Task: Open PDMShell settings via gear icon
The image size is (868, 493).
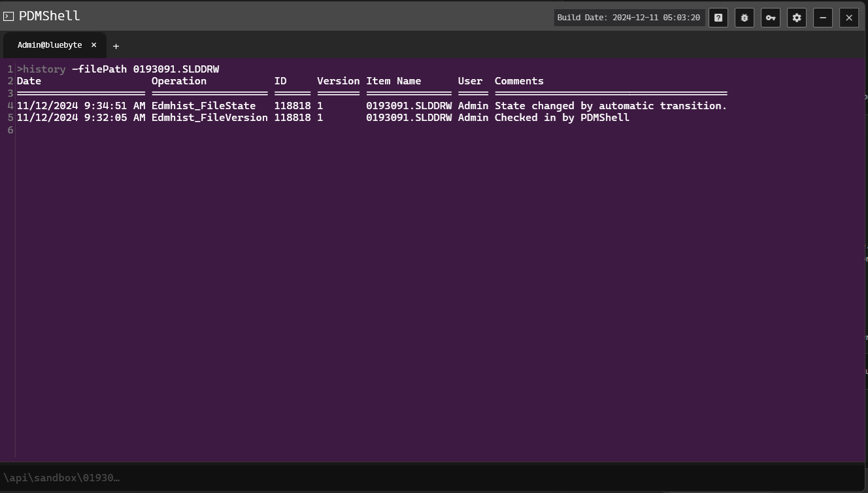Action: [796, 18]
